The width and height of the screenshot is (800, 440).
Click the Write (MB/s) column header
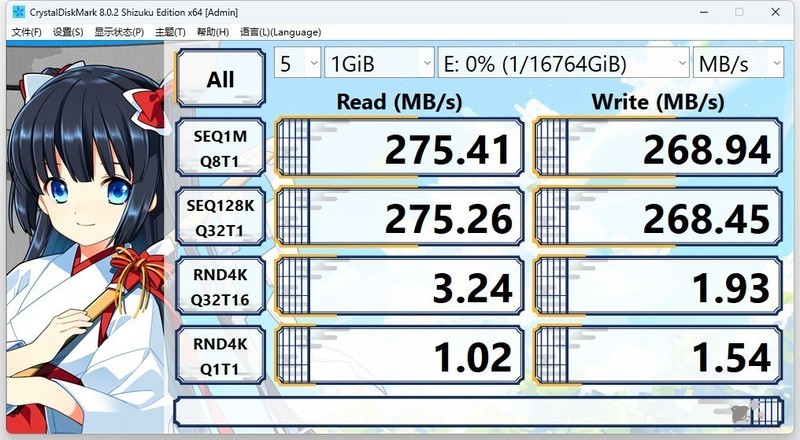[658, 102]
